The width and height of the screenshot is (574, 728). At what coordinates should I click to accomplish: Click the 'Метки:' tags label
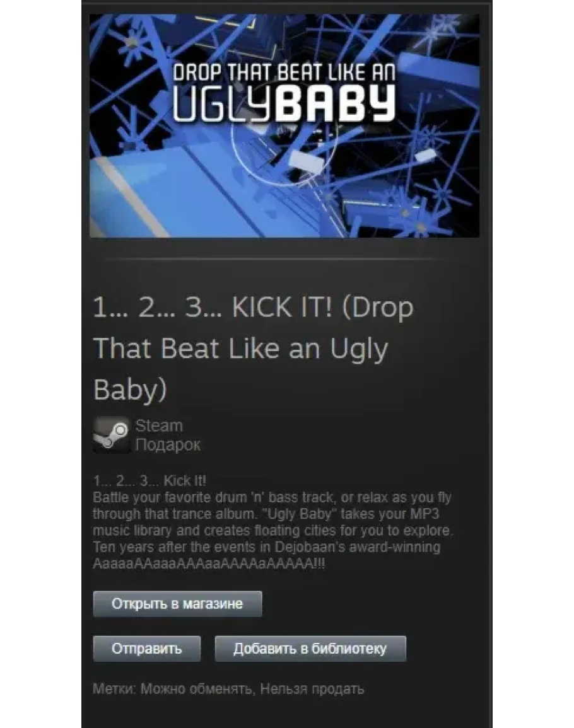pyautogui.click(x=114, y=688)
